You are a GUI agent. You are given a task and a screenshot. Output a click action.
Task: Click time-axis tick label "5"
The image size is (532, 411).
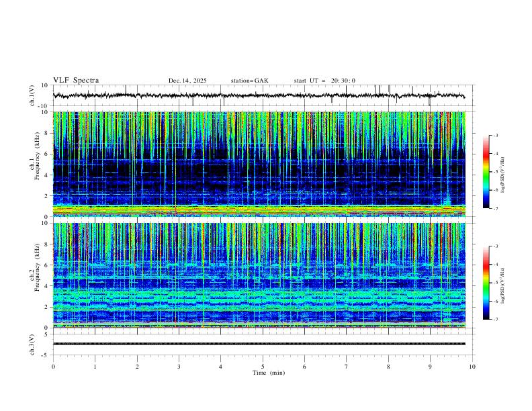pyautogui.click(x=263, y=367)
